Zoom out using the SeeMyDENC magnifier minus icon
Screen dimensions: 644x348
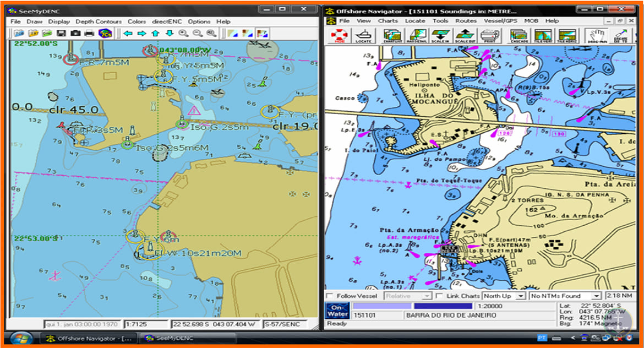(198, 33)
